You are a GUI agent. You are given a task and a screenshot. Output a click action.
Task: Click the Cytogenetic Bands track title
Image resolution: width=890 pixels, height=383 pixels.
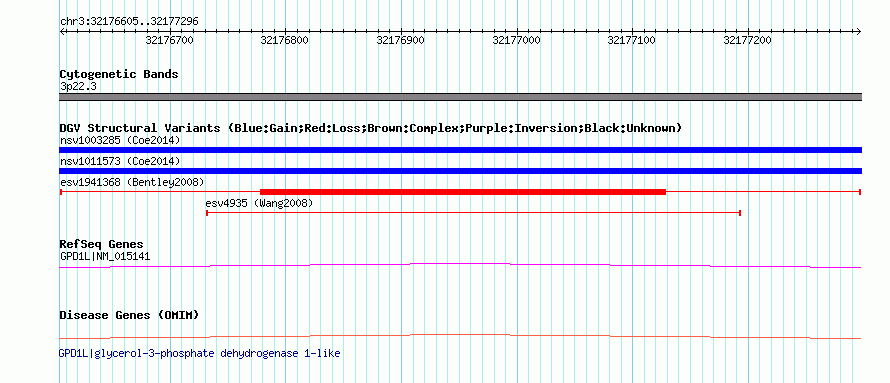pos(119,74)
